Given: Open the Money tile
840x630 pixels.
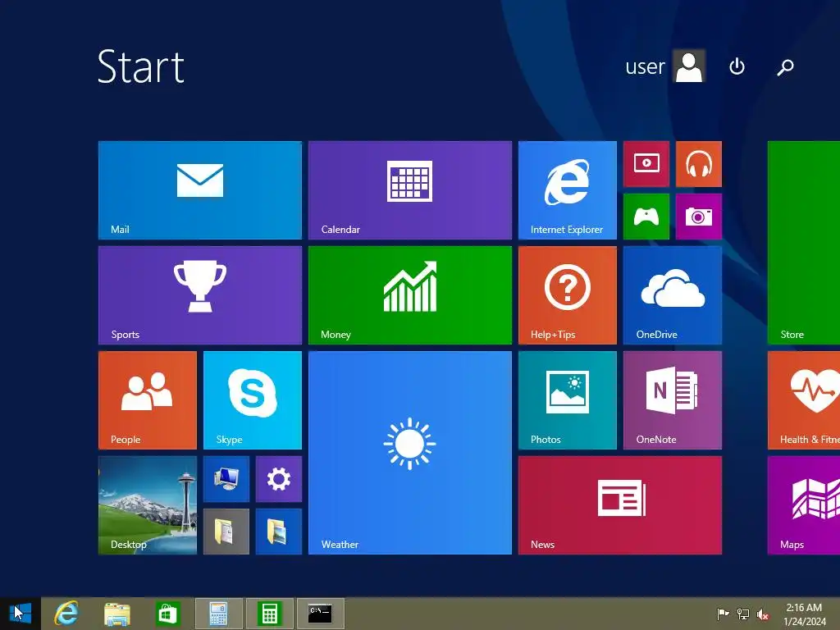Looking at the screenshot, I should (x=410, y=295).
